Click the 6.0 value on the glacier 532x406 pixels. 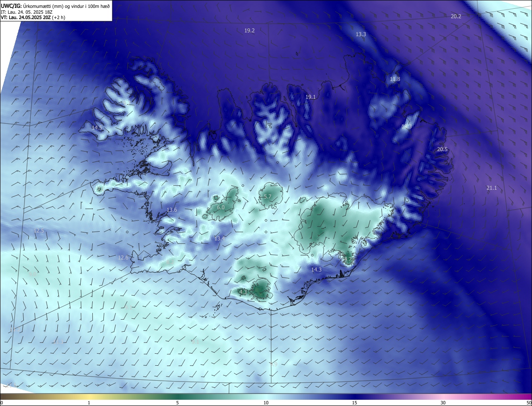click(x=221, y=207)
